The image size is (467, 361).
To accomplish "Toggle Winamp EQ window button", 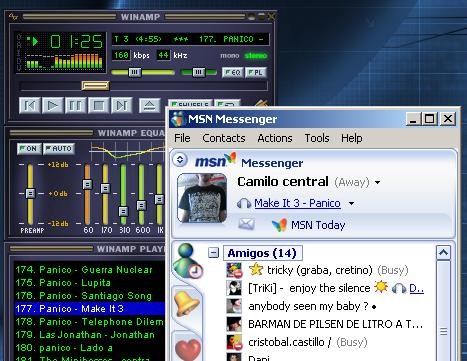I will [232, 72].
